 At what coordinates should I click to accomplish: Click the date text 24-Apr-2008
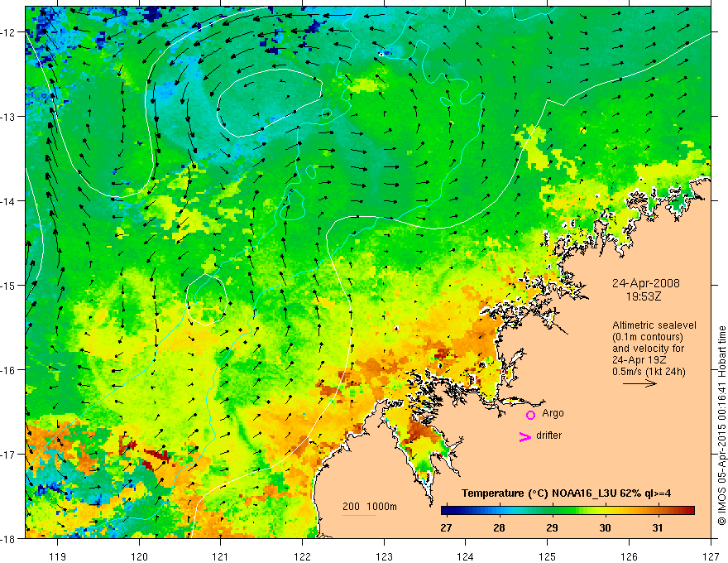646,283
